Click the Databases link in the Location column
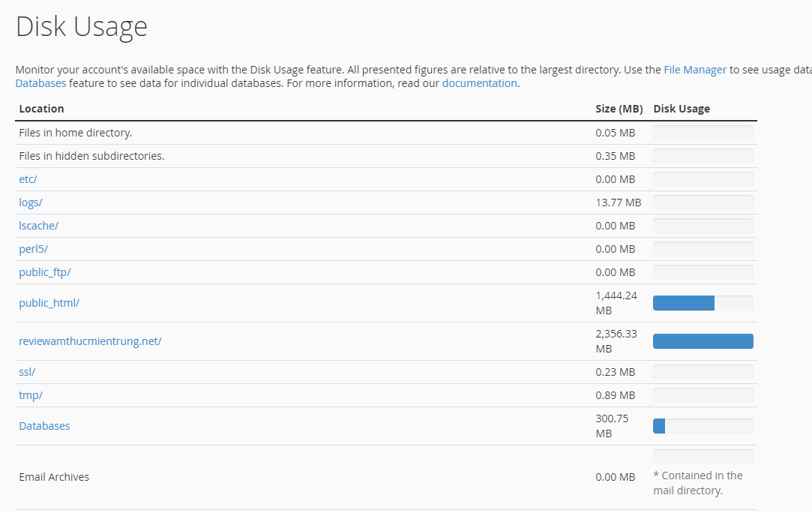812x513 pixels. 44,426
